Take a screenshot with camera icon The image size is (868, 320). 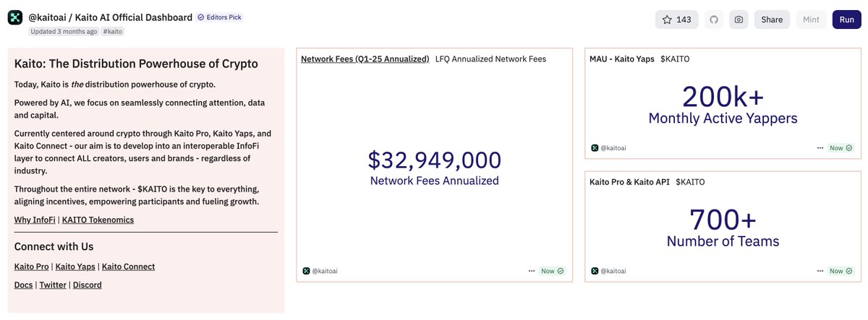point(739,20)
